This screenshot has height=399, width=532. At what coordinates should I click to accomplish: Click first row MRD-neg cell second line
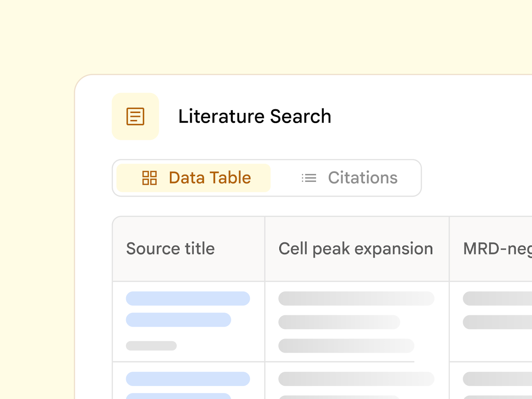point(497,322)
